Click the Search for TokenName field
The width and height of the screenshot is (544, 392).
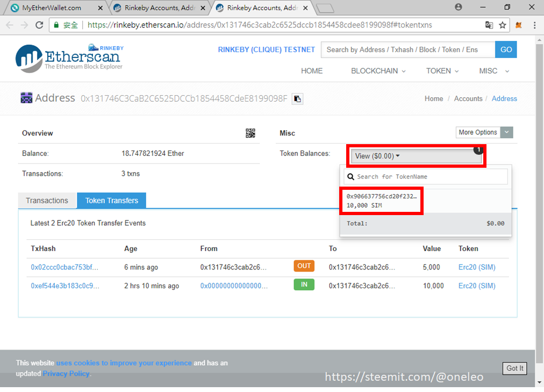[426, 176]
